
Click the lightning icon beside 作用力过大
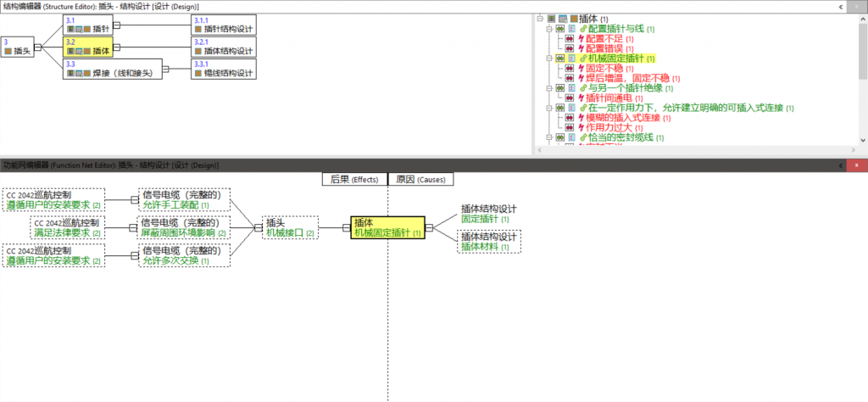pos(581,127)
